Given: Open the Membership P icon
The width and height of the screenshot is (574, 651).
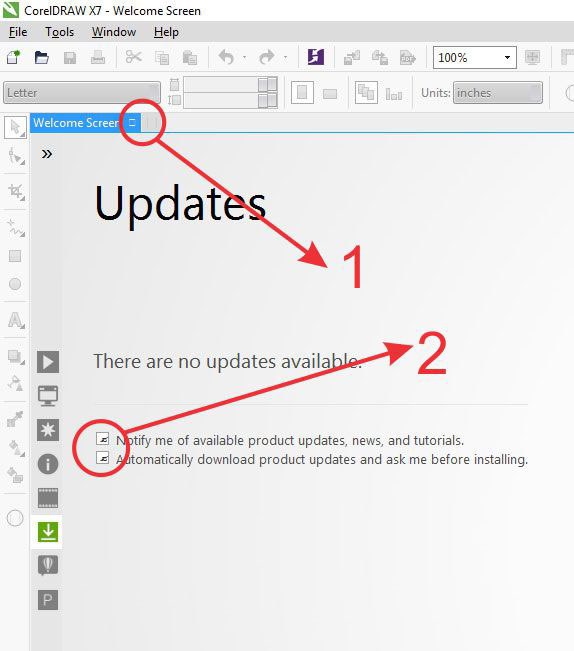Looking at the screenshot, I should 48,600.
